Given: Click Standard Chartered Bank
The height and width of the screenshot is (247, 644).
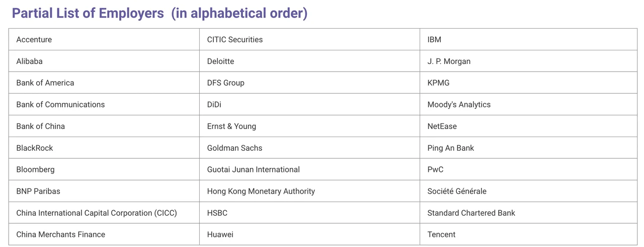Looking at the screenshot, I should [471, 213].
